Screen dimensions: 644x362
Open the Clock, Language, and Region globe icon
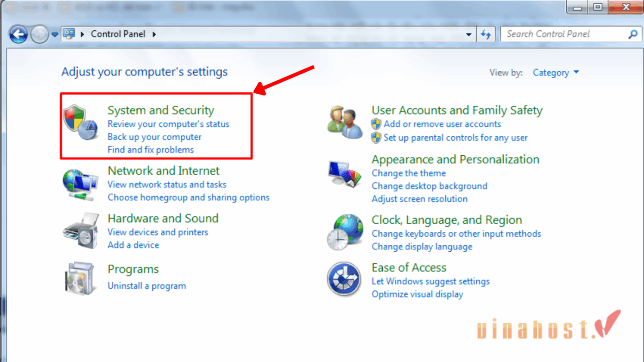pyautogui.click(x=345, y=232)
